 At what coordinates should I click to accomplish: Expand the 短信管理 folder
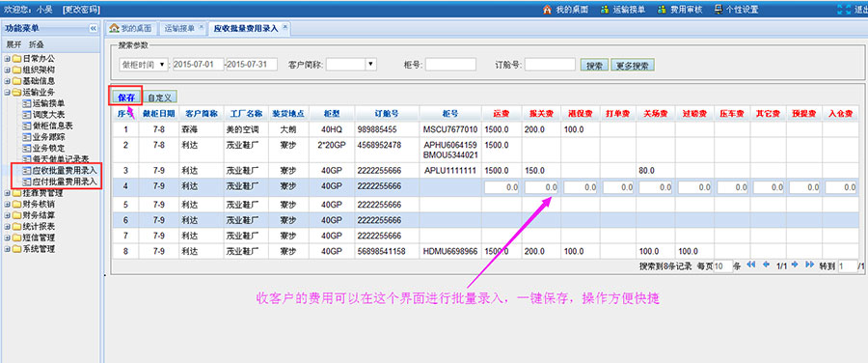(x=7, y=237)
